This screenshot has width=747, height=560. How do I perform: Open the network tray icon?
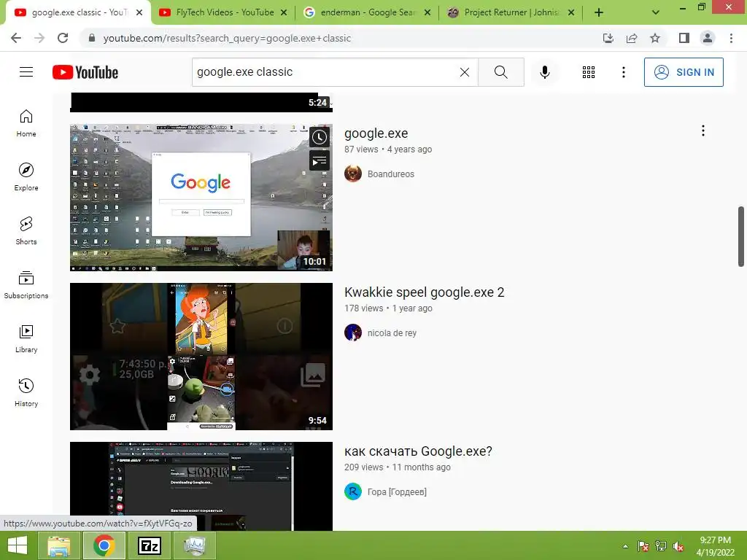(661, 546)
